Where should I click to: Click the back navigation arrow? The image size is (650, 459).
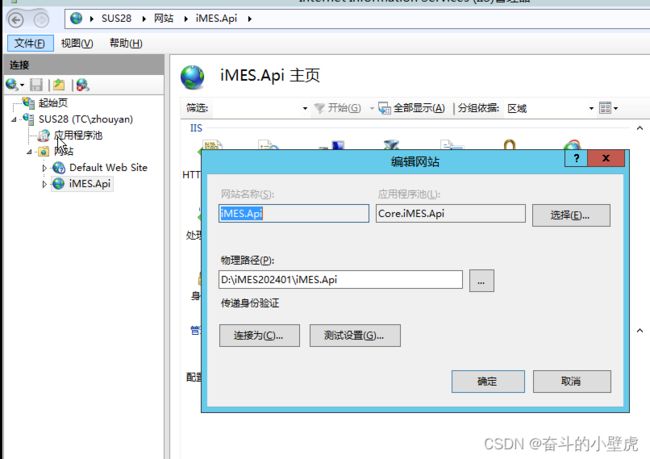pos(16,19)
